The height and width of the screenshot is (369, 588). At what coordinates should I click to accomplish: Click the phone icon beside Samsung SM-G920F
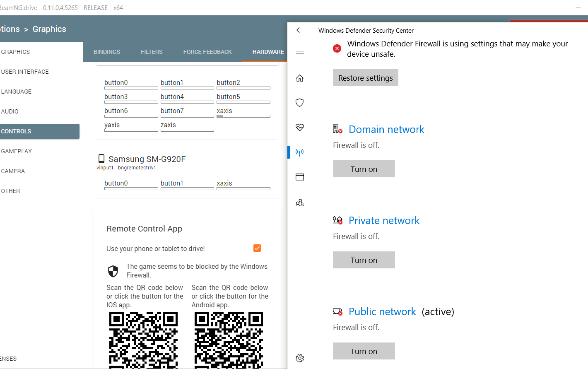pyautogui.click(x=101, y=159)
